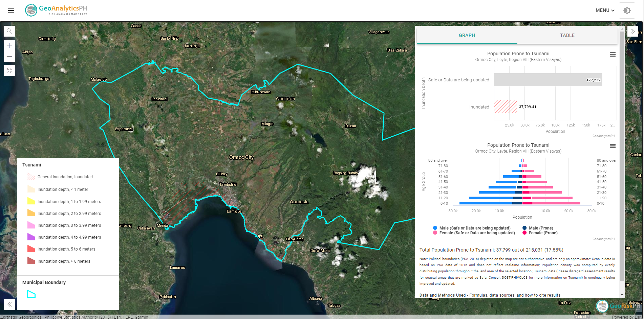Collapse the right results panel
Image resolution: width=644 pixels, height=319 pixels.
(x=632, y=31)
